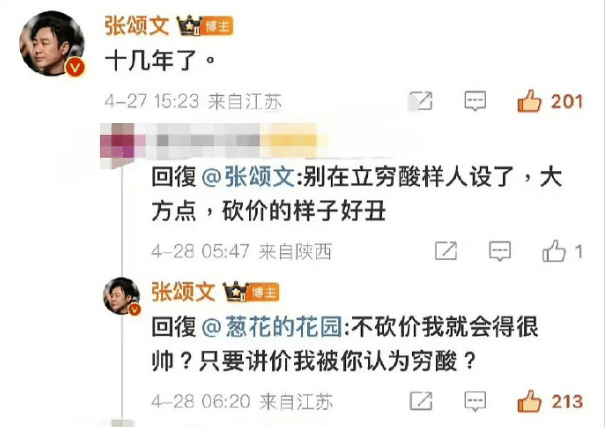This screenshot has width=608, height=427.
Task: Select the comment text '十几年了。'
Action: [x=160, y=61]
